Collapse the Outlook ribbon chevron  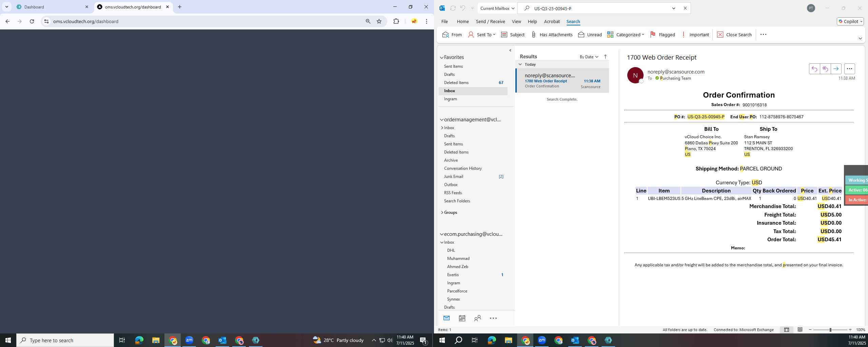(860, 38)
